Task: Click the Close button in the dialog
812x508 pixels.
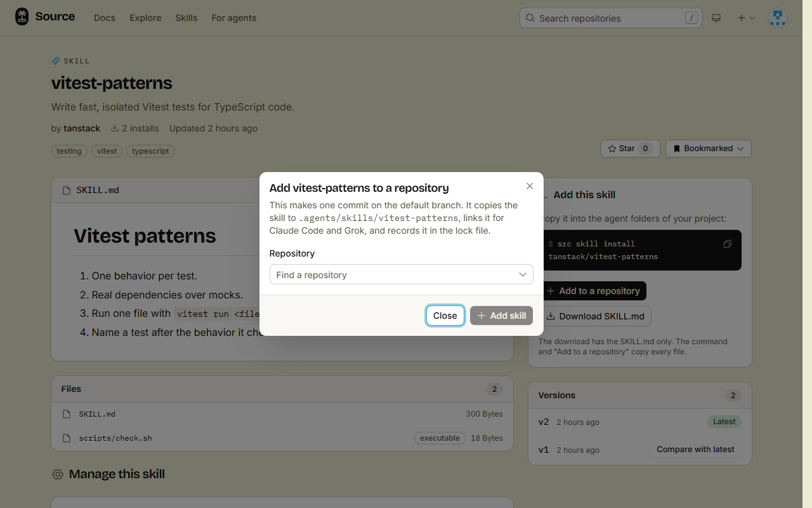Action: point(445,316)
